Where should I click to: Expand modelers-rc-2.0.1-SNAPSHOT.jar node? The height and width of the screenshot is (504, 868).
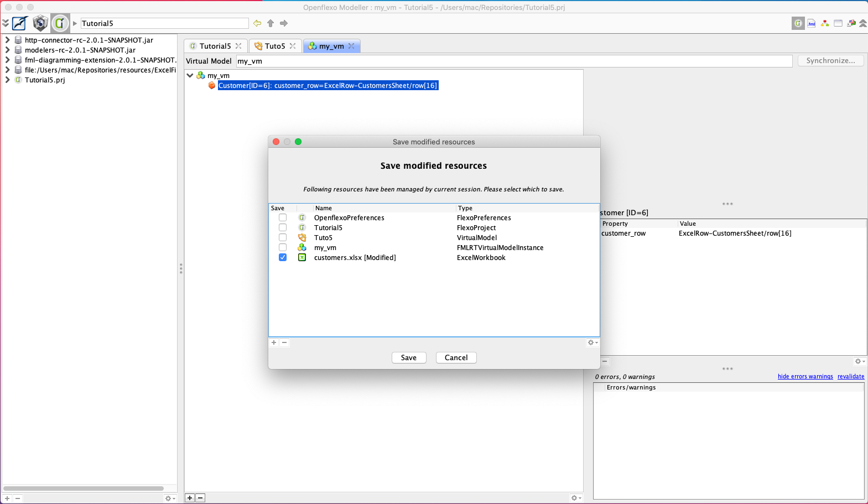(x=8, y=50)
